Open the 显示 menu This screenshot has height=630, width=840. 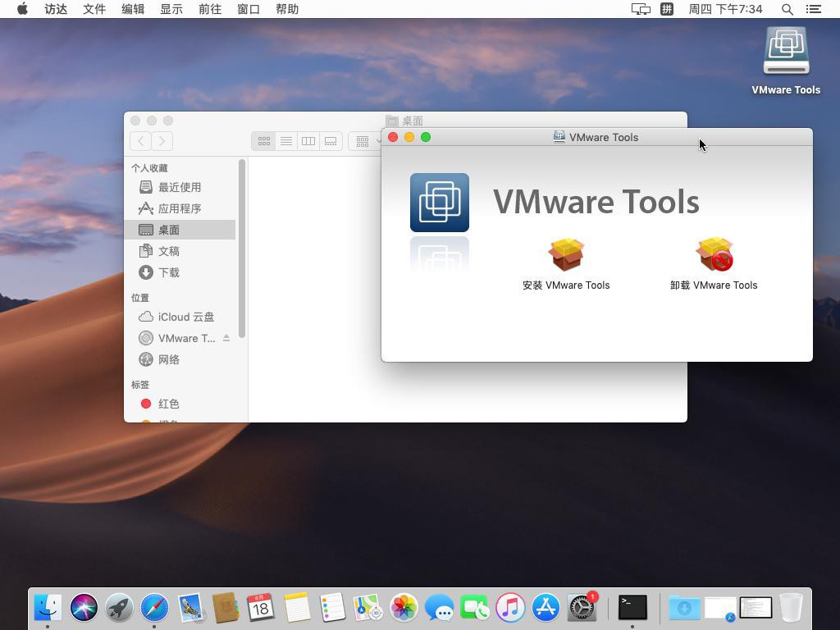pyautogui.click(x=171, y=9)
